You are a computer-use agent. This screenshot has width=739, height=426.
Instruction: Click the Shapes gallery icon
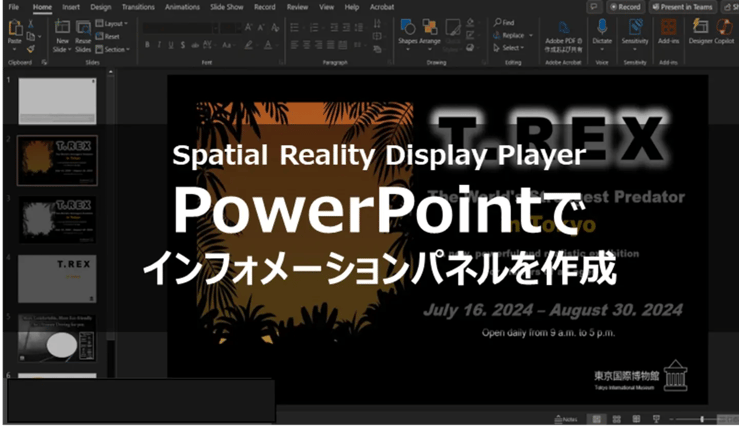[x=407, y=27]
